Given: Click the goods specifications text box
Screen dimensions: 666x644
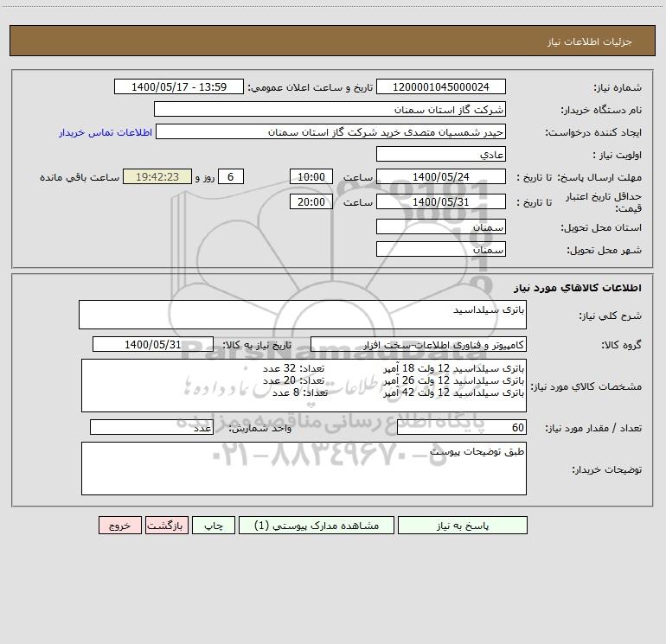Looking at the screenshot, I should pos(304,386).
